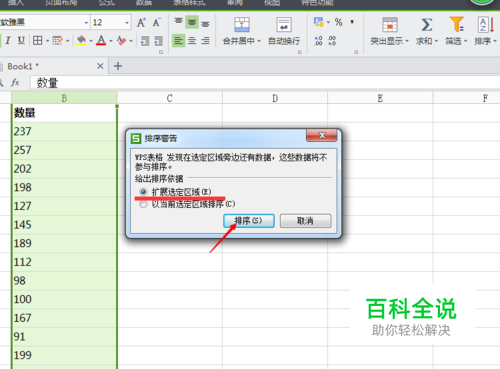Apply the red font color A
The height and width of the screenshot is (369, 500).
101,41
